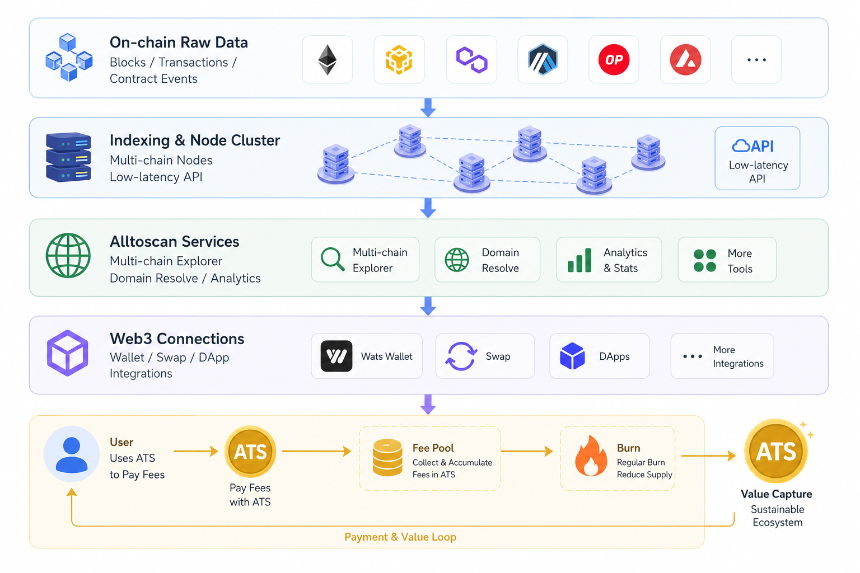Click the Web3 Connections heading
This screenshot has width=860, height=573.
coord(177,339)
